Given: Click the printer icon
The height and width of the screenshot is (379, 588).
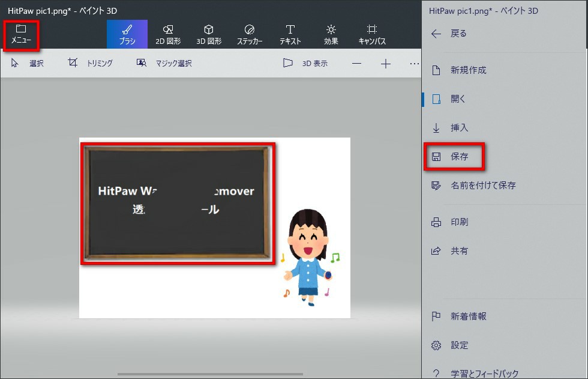Looking at the screenshot, I should point(436,222).
